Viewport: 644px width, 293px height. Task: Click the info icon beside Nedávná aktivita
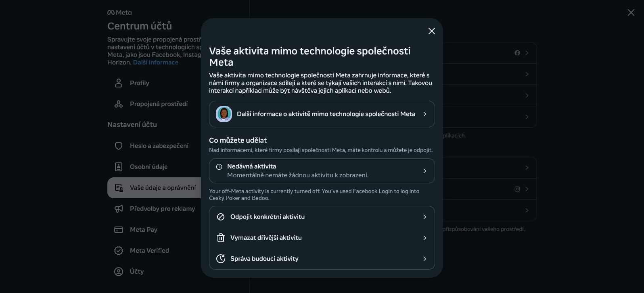219,167
